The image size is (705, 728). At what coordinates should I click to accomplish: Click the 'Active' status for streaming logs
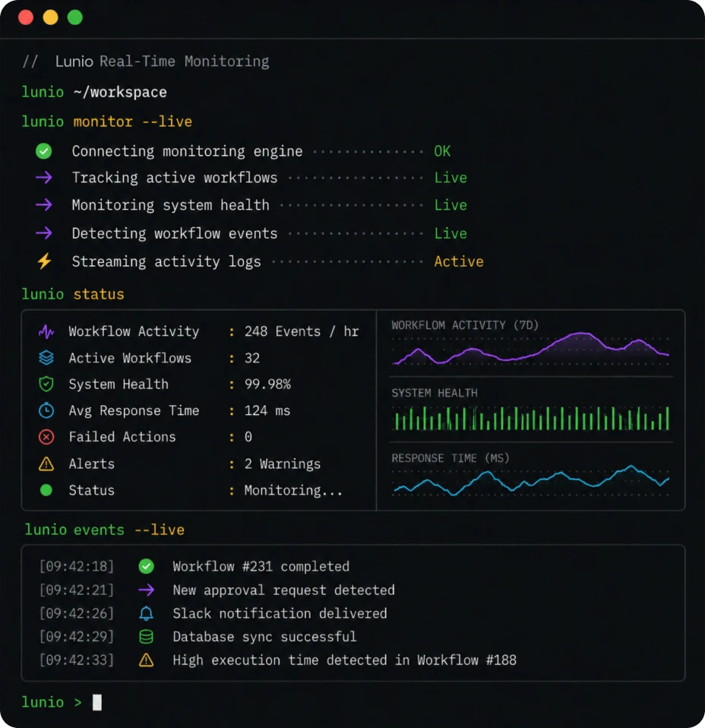click(459, 261)
